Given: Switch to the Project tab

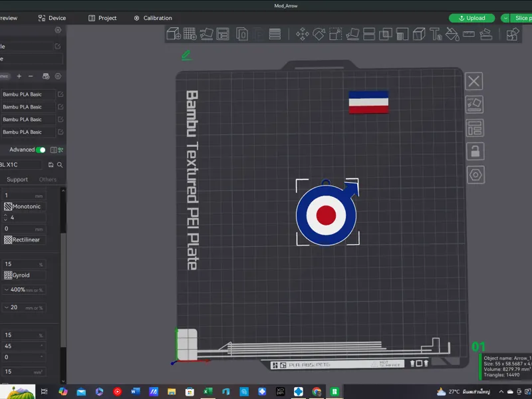Looking at the screenshot, I should (102, 18).
